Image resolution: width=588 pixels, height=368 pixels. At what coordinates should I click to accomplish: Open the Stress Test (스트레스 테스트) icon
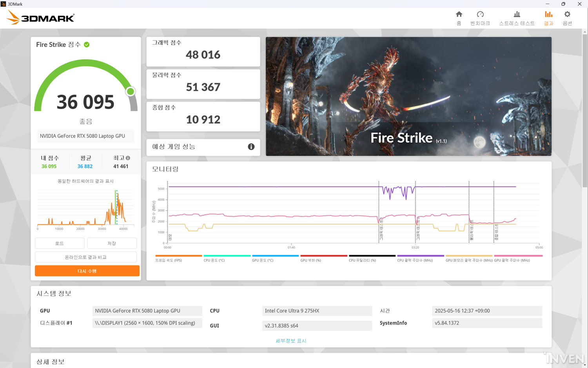[517, 15]
